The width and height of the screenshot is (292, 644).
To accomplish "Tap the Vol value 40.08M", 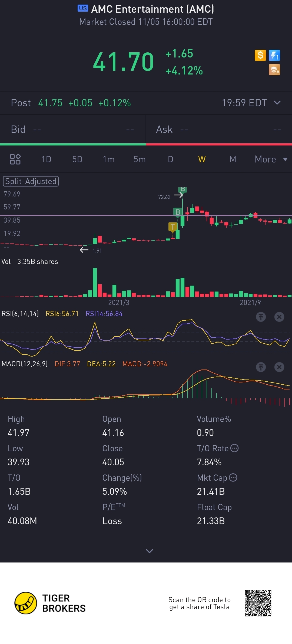I will point(22,521).
